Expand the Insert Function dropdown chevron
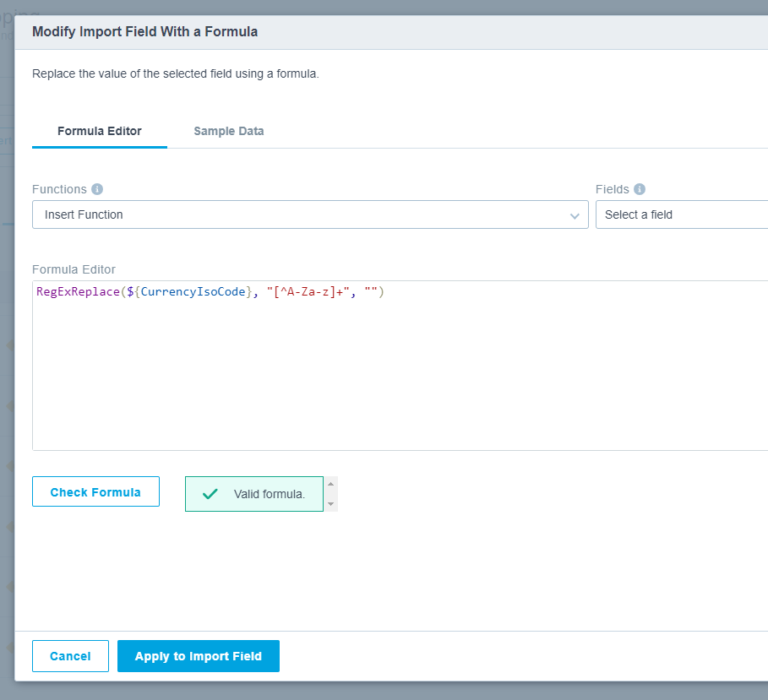Image resolution: width=768 pixels, height=700 pixels. coord(575,215)
